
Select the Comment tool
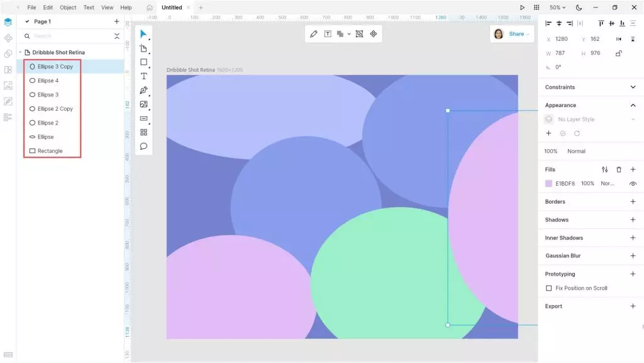tap(143, 146)
